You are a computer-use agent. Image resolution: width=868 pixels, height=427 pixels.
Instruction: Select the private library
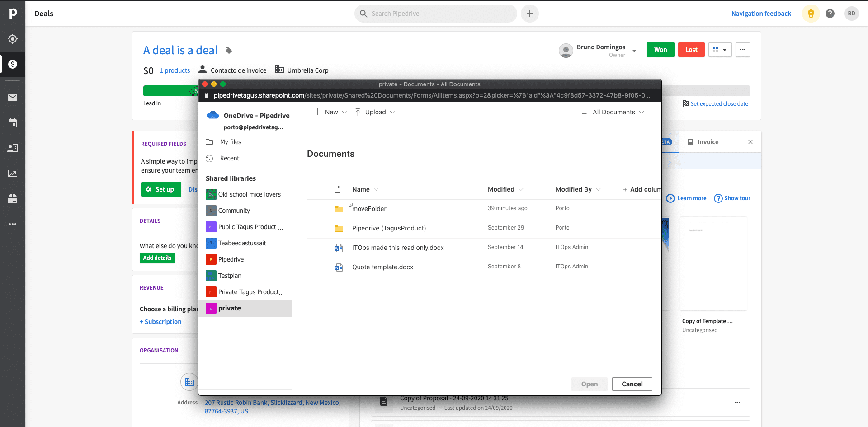click(245, 308)
